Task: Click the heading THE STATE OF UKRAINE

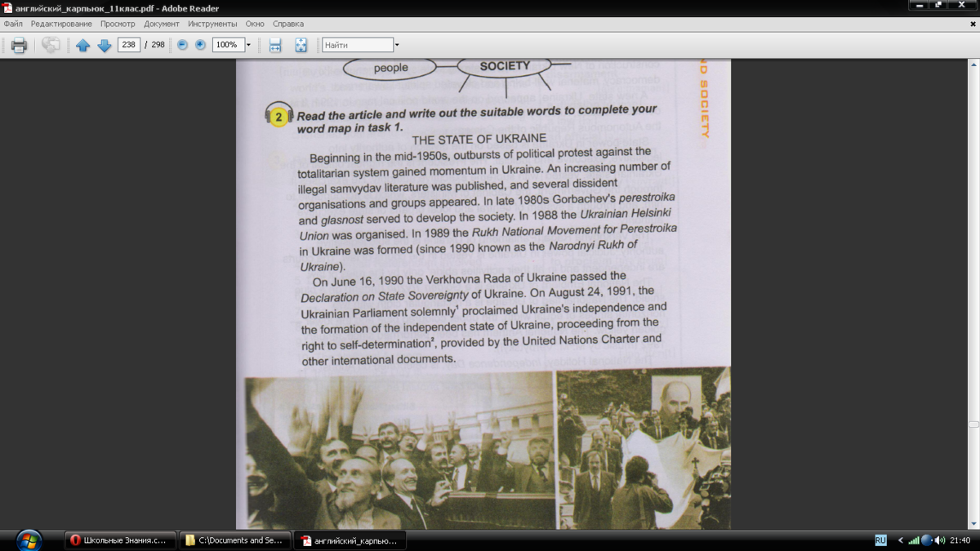Action: click(x=479, y=138)
